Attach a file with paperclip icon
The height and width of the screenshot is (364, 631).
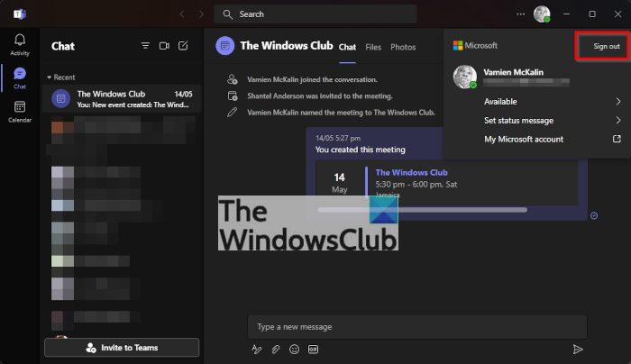(x=275, y=349)
